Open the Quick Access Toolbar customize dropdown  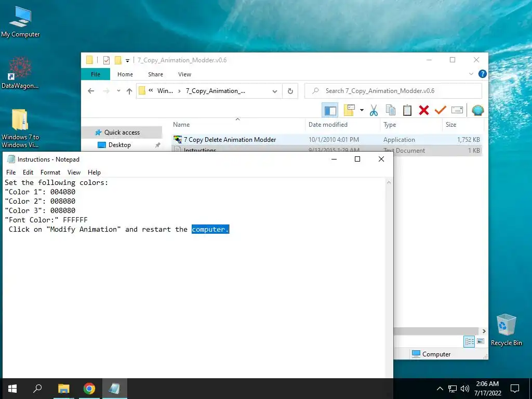tap(128, 61)
